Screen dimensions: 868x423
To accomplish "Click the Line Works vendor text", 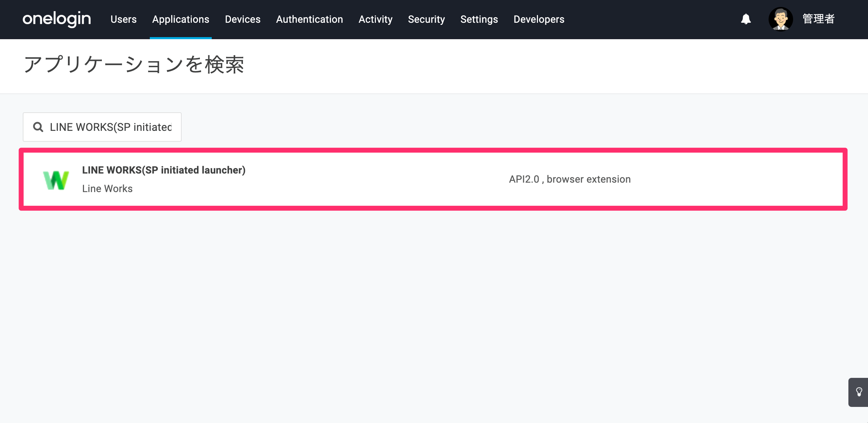I will point(107,189).
